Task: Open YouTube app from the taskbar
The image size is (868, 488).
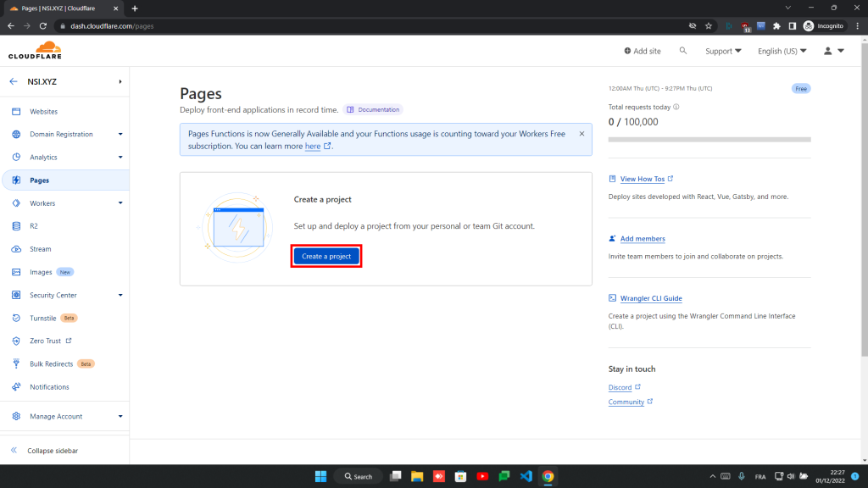Action: [x=482, y=476]
